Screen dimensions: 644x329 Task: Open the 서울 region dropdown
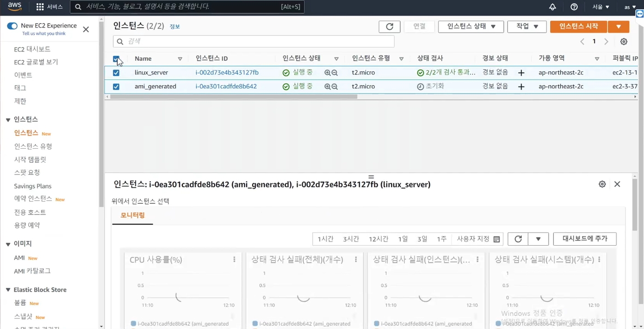(601, 7)
